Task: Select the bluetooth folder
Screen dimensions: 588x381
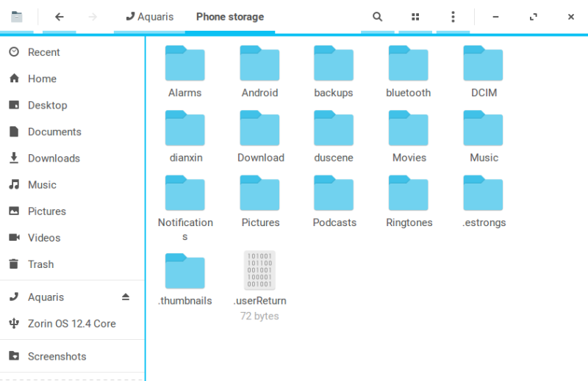Action: click(409, 71)
